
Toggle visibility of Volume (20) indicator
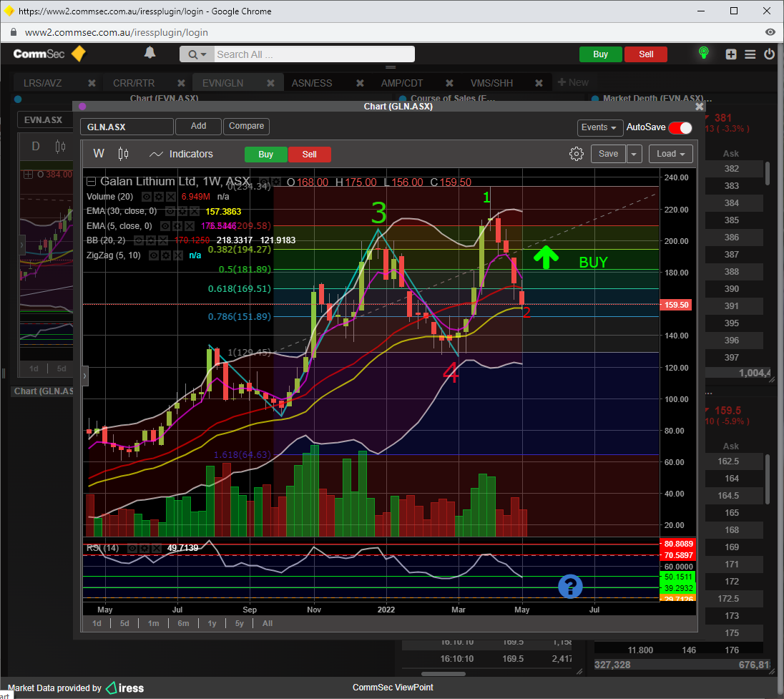tap(147, 197)
